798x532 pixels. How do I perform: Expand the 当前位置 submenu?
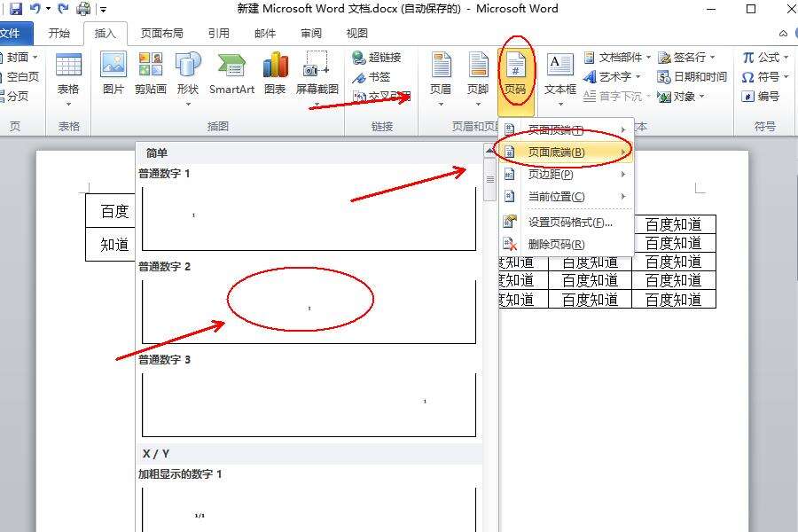tap(566, 197)
